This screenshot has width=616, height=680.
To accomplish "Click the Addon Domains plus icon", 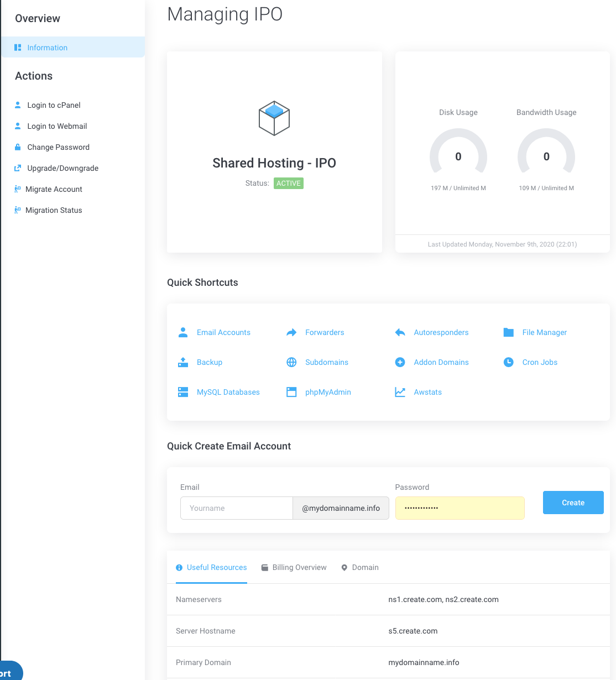I will pyautogui.click(x=400, y=362).
